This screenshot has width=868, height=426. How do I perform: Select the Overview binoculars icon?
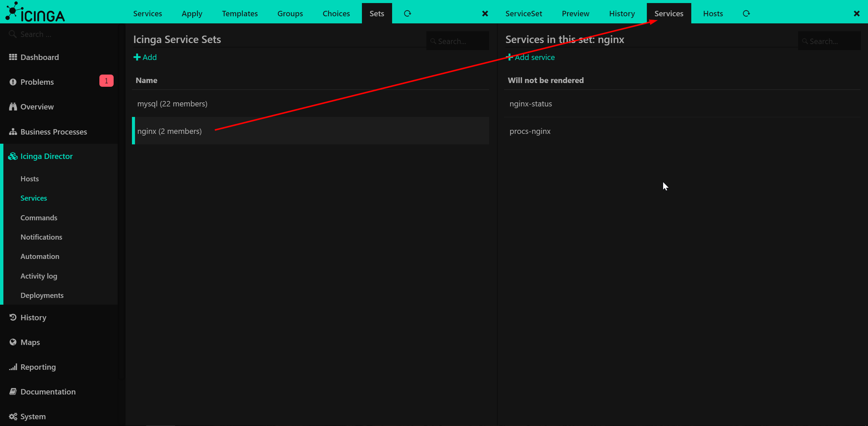pyautogui.click(x=12, y=106)
